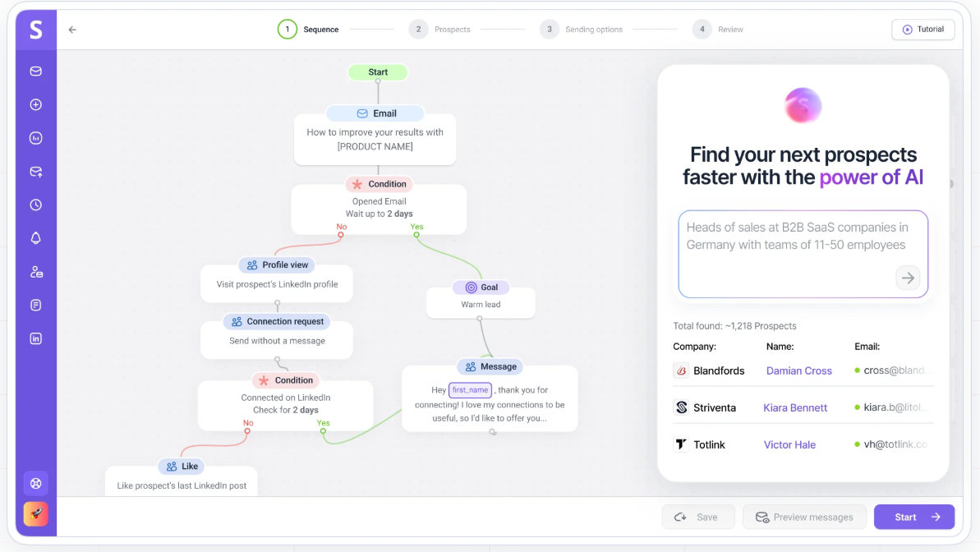Click the S logo in top corner
Screen dimensions: 980x552
click(x=36, y=30)
